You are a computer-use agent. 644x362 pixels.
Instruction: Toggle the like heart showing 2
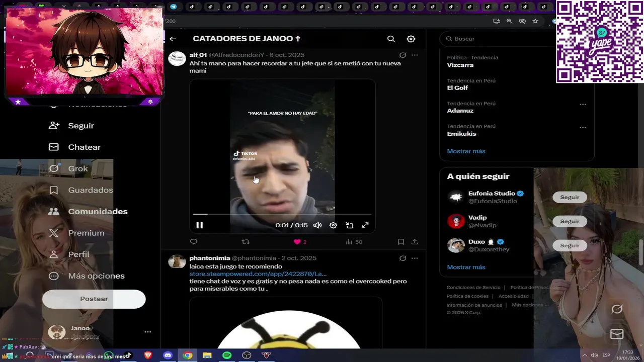point(300,242)
